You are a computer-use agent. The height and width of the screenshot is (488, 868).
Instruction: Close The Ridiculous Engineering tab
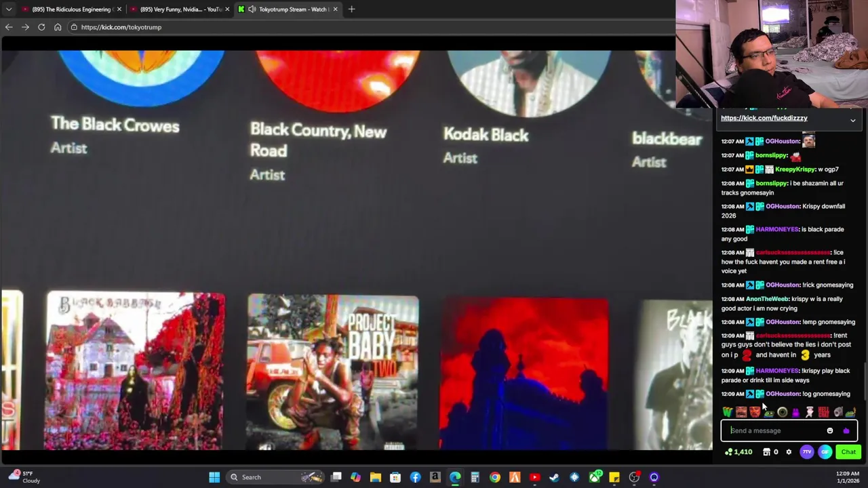point(119,9)
